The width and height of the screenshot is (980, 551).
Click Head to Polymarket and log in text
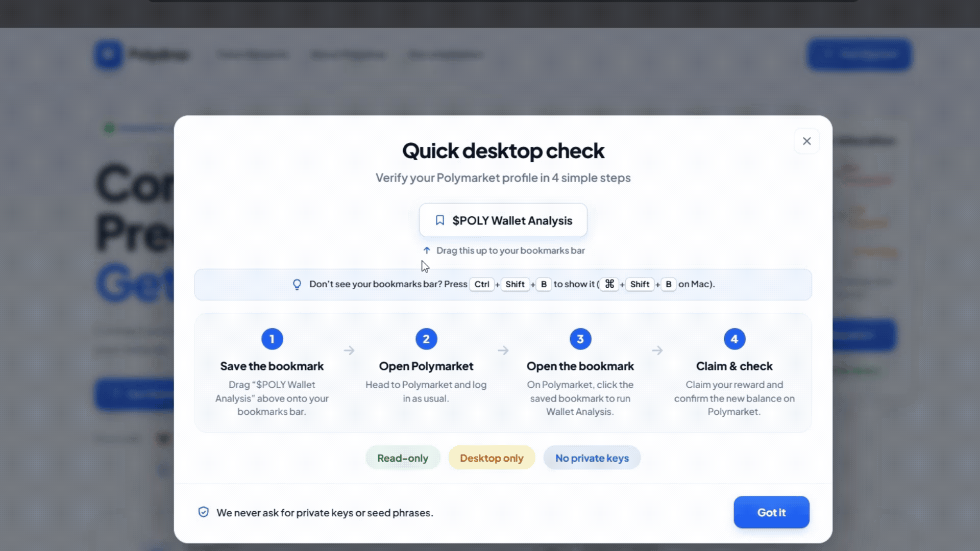tap(426, 392)
